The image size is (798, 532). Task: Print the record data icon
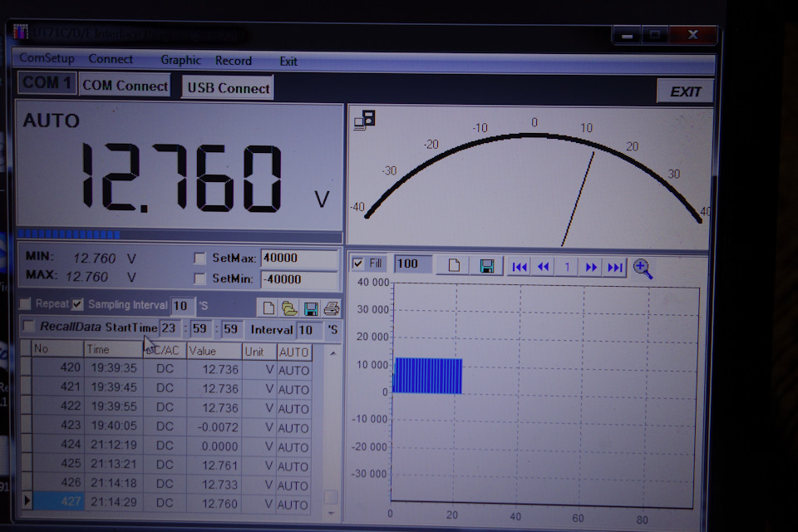pyautogui.click(x=332, y=308)
